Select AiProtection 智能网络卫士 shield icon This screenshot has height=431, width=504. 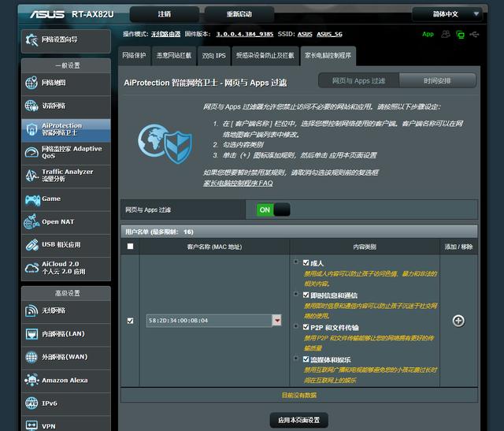coord(31,129)
